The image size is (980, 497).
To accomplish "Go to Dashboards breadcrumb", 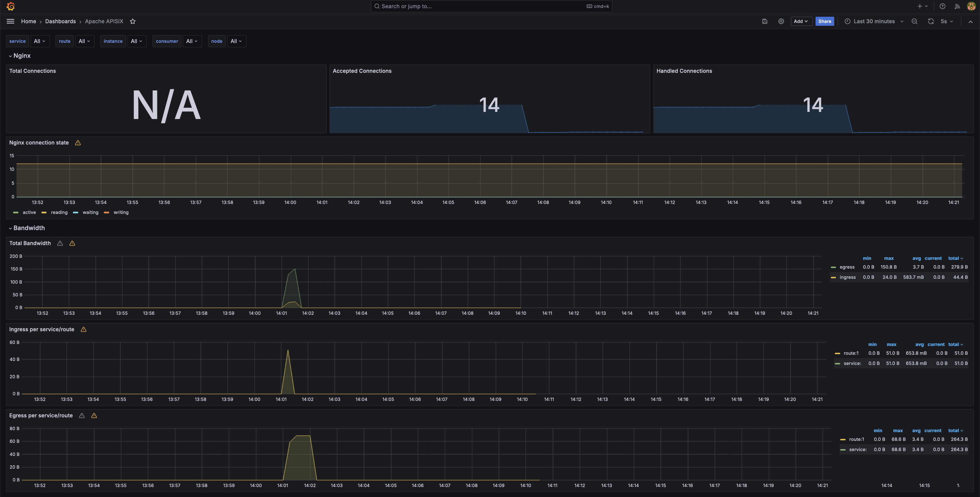I will 60,21.
